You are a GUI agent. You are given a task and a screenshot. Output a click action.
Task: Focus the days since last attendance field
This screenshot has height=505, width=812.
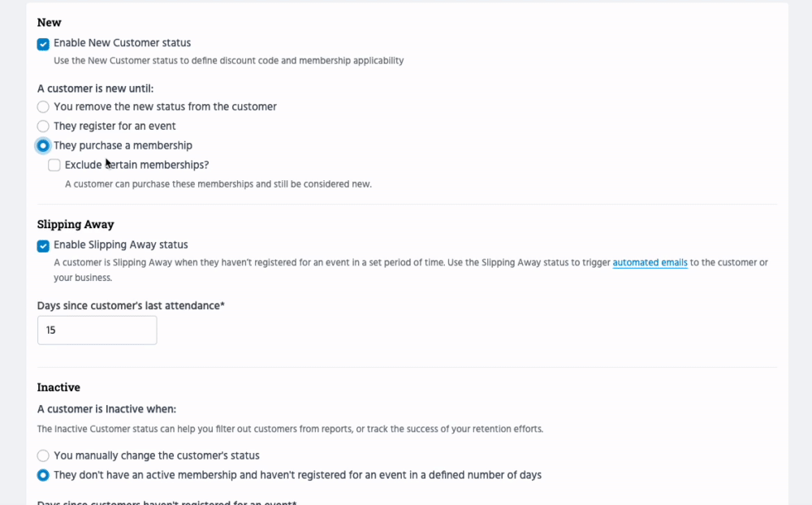pos(97,330)
